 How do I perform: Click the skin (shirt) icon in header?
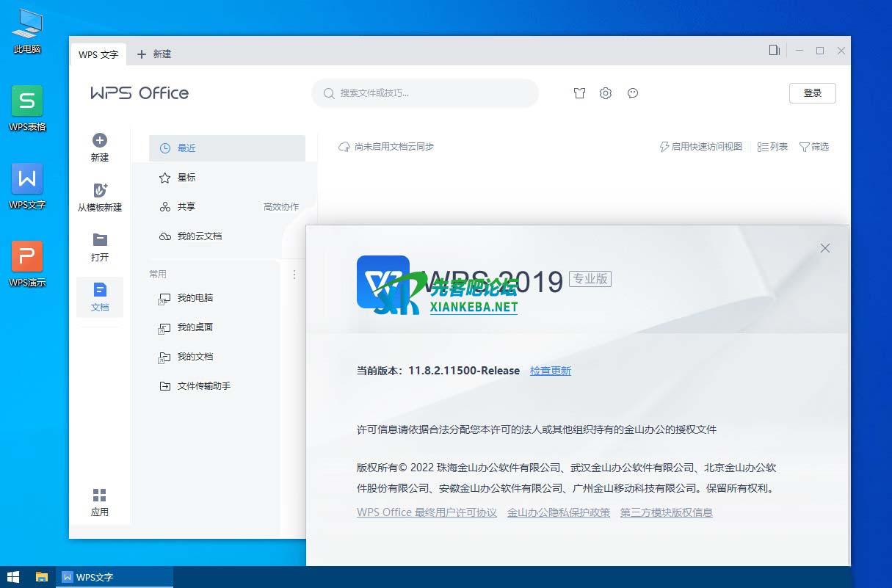point(579,93)
